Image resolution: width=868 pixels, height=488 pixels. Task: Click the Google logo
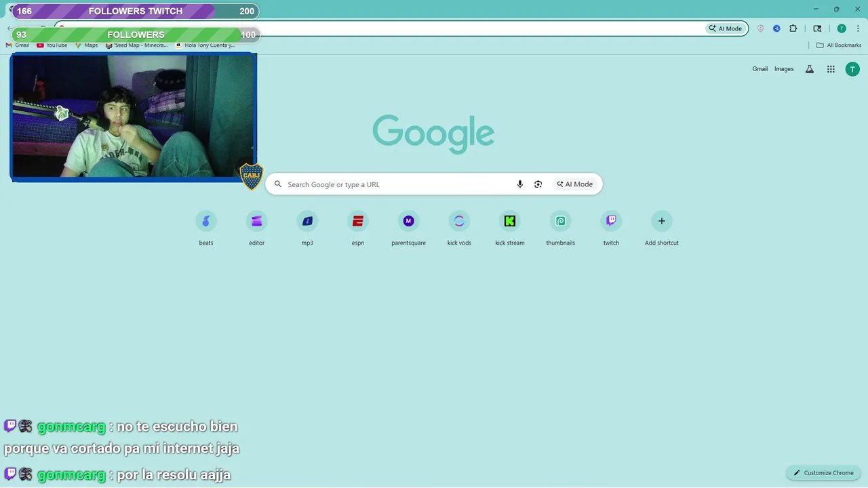[x=433, y=134]
